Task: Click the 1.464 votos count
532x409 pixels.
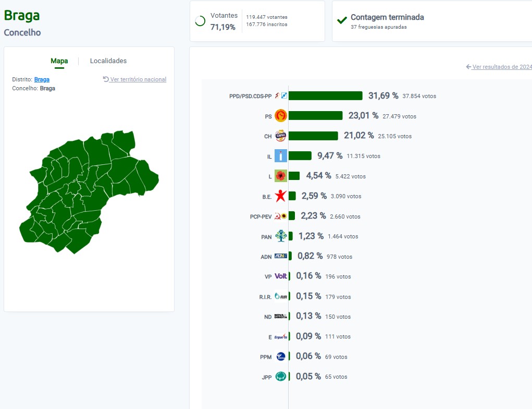Action: point(343,236)
